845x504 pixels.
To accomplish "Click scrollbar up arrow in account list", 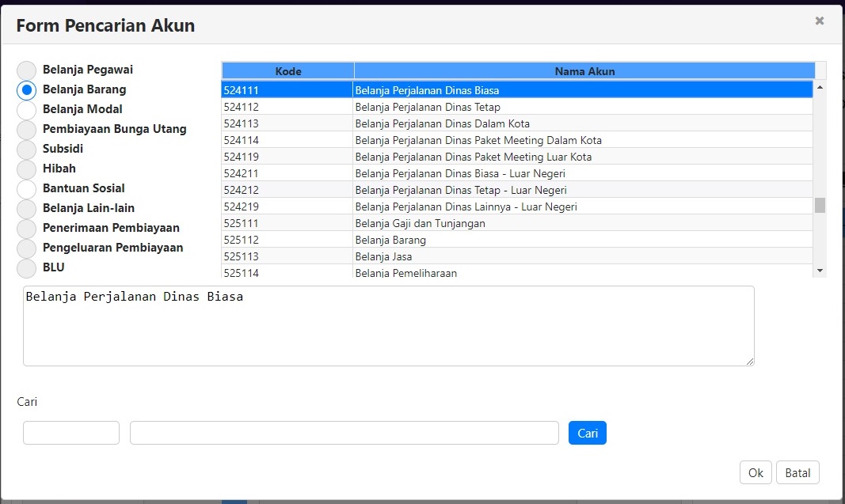I will pos(820,87).
